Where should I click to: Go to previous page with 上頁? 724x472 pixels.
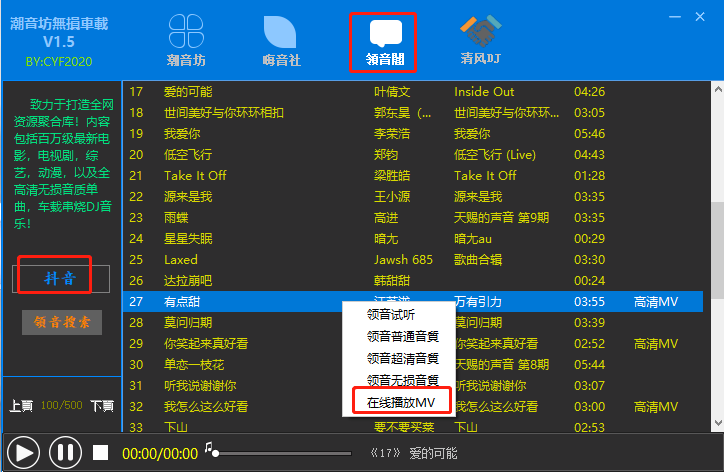pos(21,406)
